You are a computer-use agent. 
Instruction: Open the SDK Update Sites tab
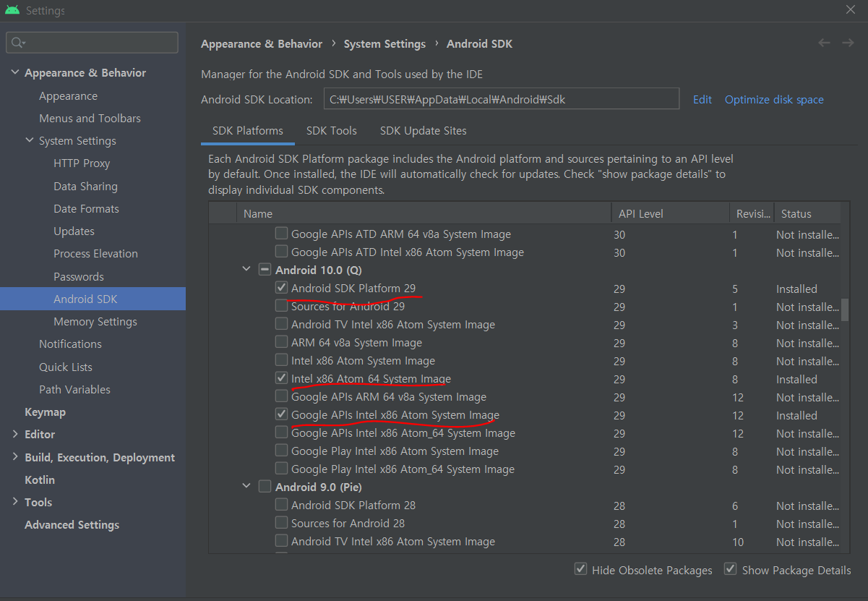424,131
